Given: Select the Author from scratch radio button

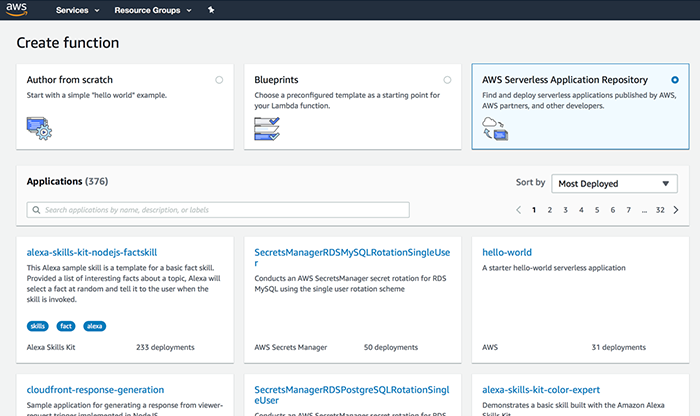Looking at the screenshot, I should 219,80.
